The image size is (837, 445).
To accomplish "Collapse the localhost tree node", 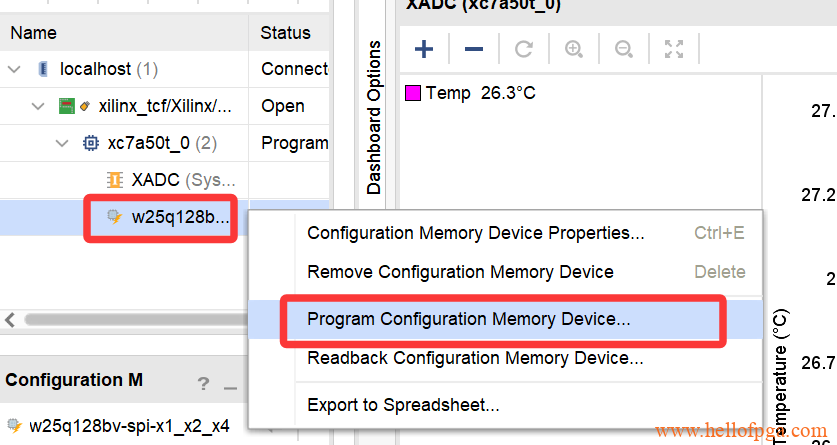I will tap(14, 69).
